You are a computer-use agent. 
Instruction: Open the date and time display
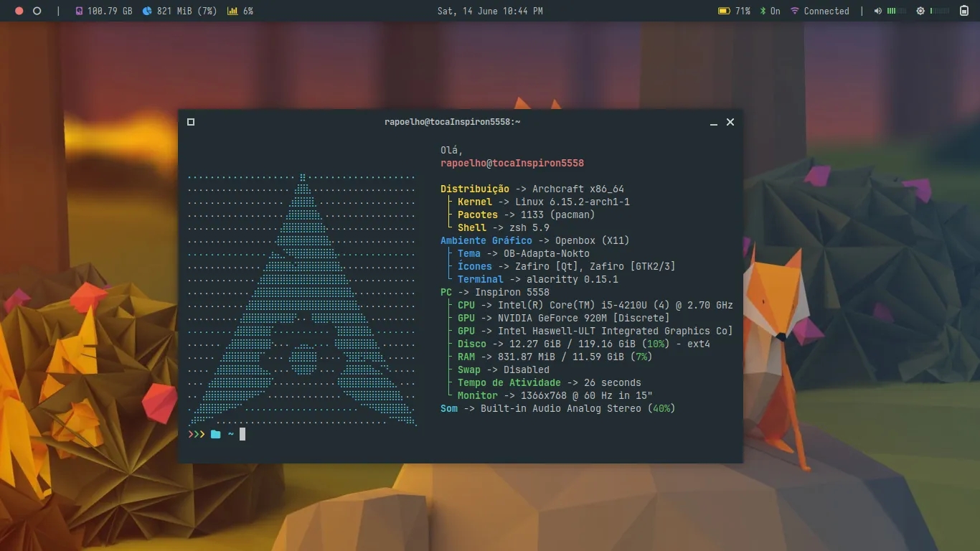[x=490, y=11]
